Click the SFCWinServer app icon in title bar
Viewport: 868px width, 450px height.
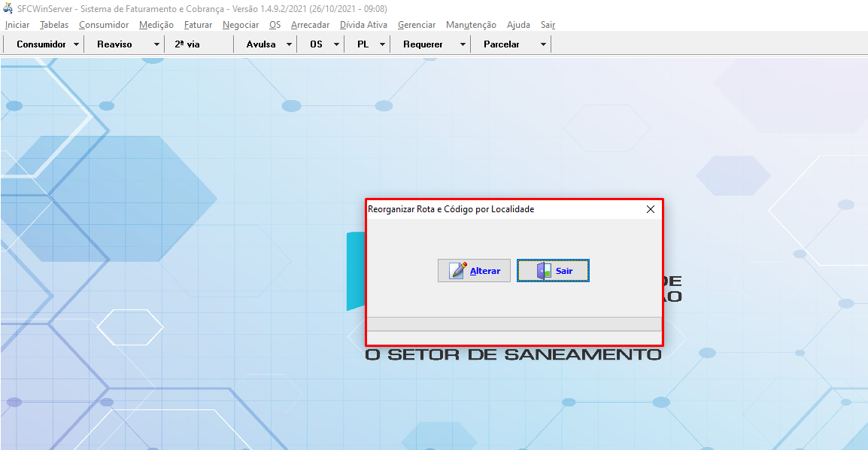click(x=8, y=8)
